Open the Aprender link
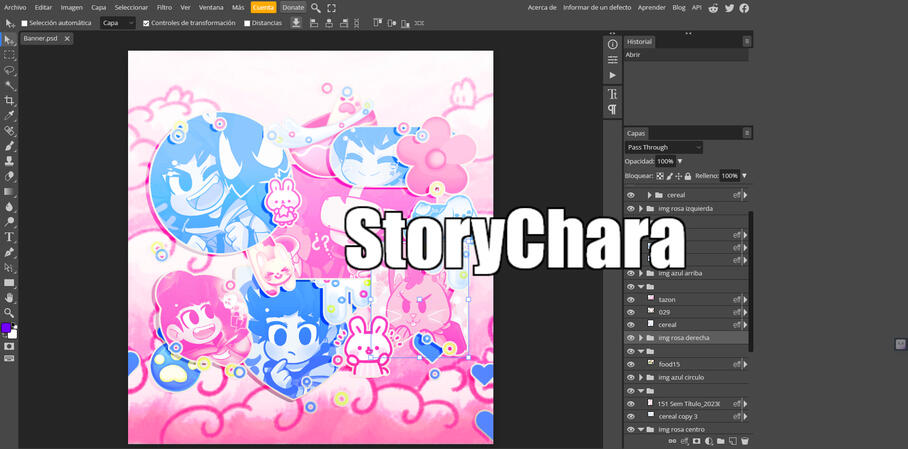 coord(651,7)
